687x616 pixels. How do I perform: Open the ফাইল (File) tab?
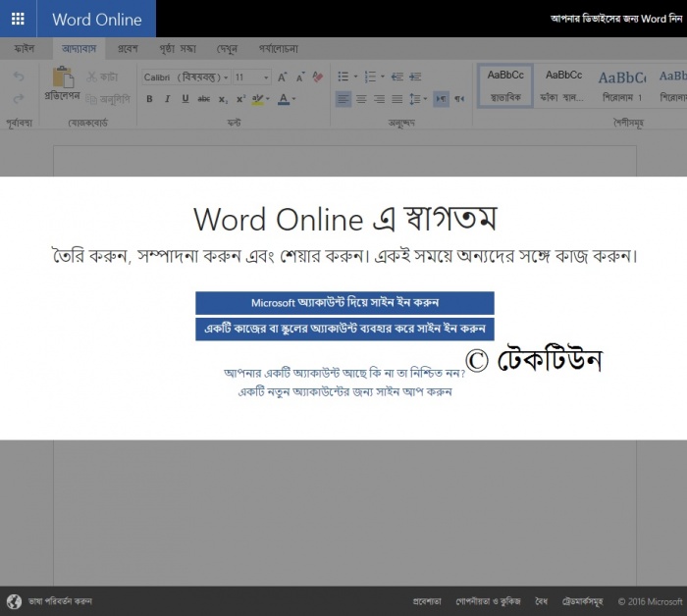tap(25, 49)
